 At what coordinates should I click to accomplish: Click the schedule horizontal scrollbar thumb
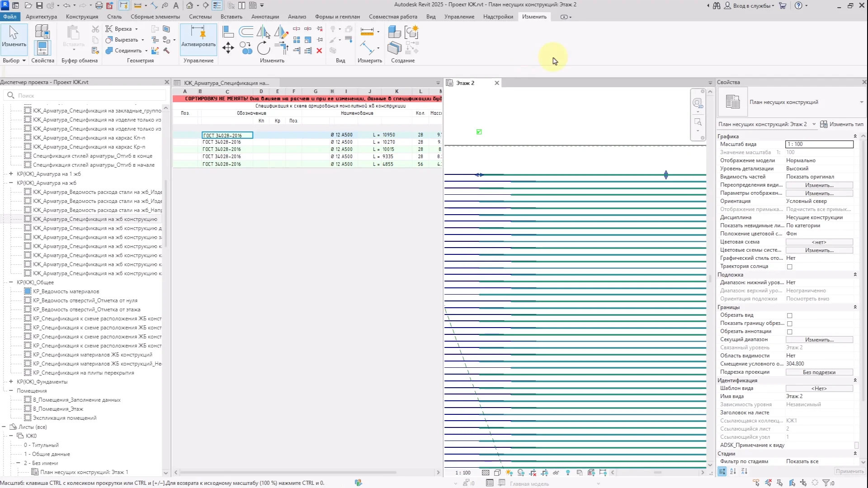click(x=288, y=473)
